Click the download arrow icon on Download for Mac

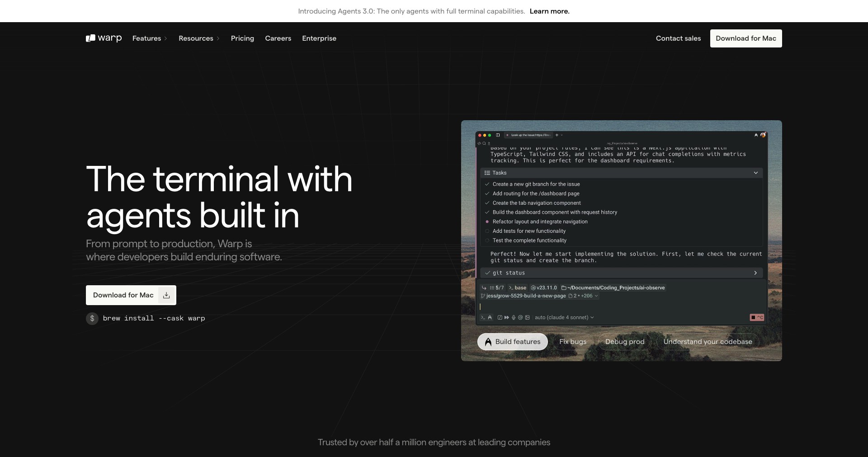[166, 295]
